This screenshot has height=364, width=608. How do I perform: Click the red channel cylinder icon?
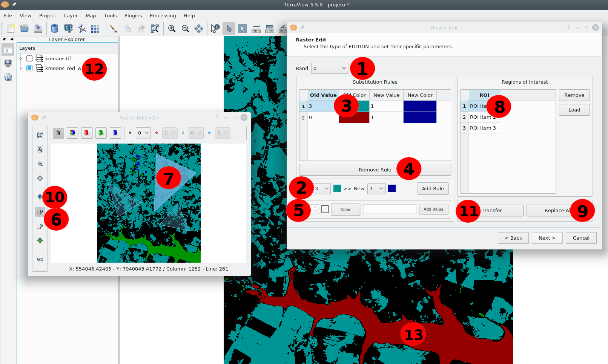pos(86,133)
